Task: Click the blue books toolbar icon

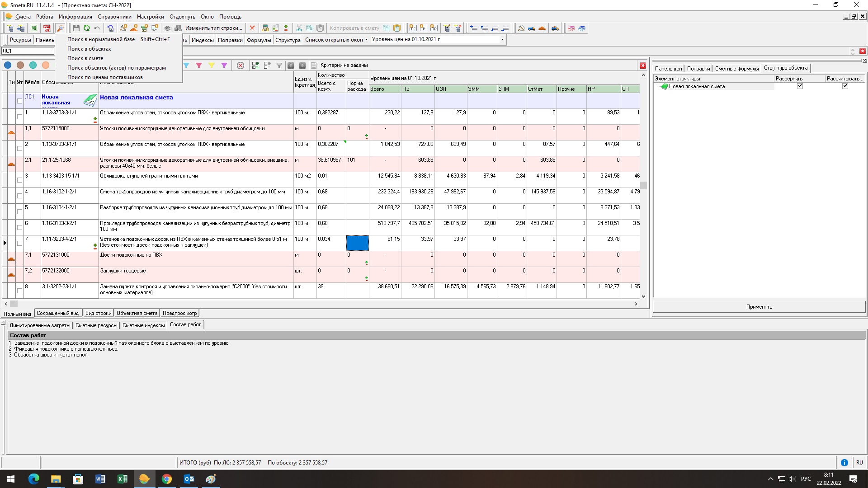Action: (x=582, y=28)
